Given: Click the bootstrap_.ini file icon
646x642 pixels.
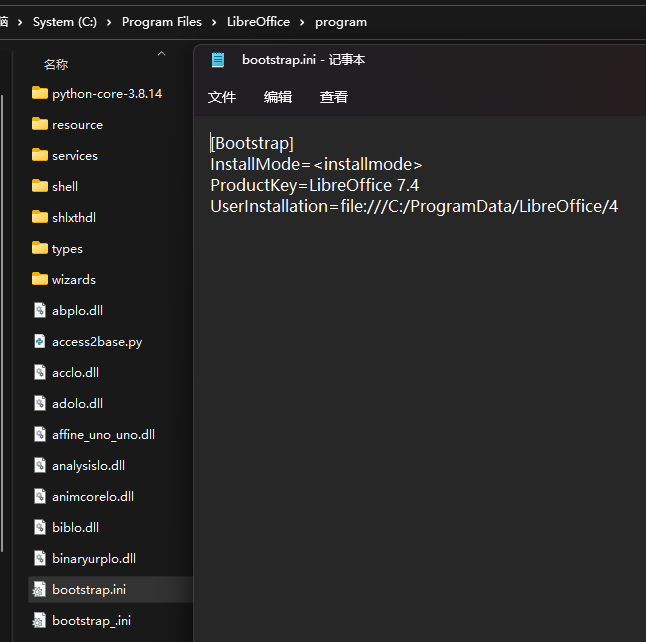Looking at the screenshot, I should pos(40,620).
